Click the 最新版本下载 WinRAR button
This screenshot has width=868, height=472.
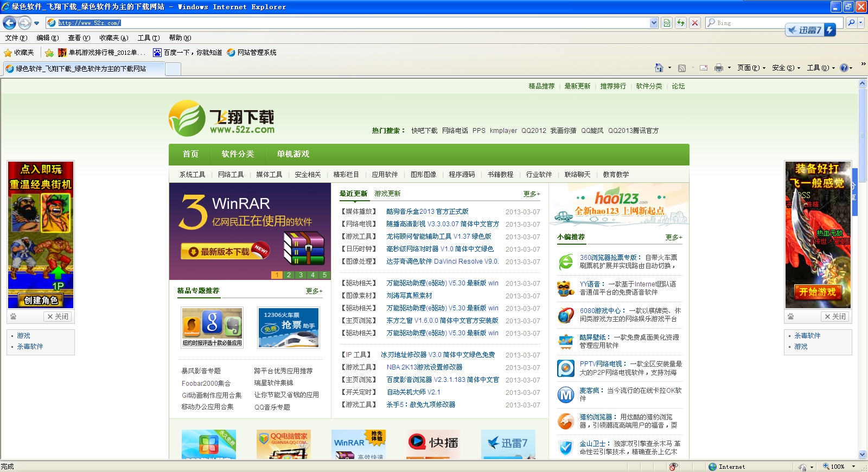pos(224,252)
